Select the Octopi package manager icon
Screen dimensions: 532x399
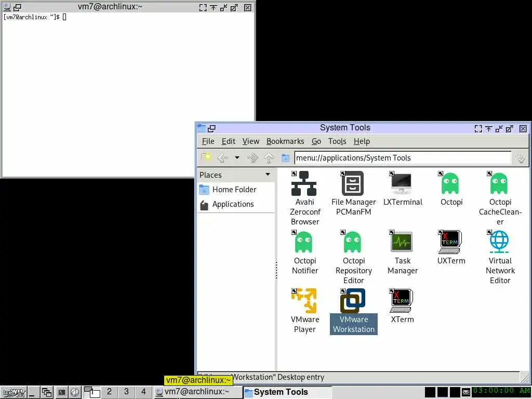450,183
